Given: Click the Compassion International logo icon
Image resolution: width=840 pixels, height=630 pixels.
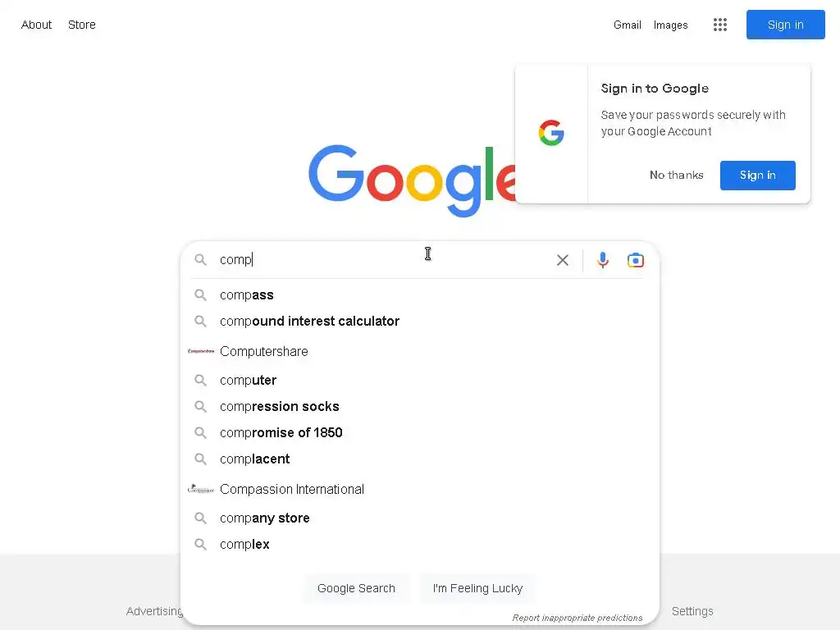Looking at the screenshot, I should point(201,489).
